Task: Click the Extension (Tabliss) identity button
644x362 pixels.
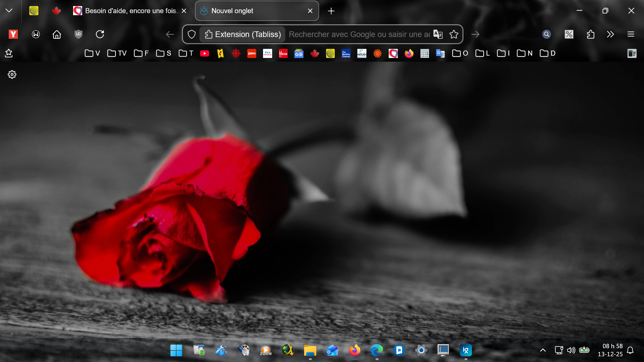Action: (243, 34)
